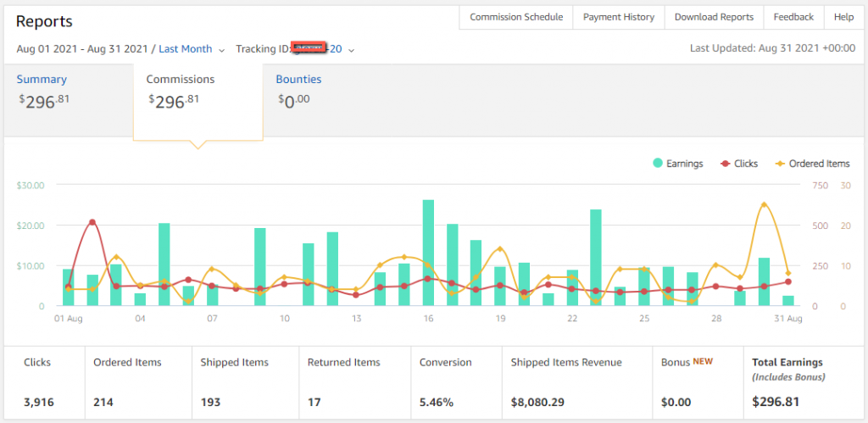Expand the date range dropdown chevron

click(221, 50)
